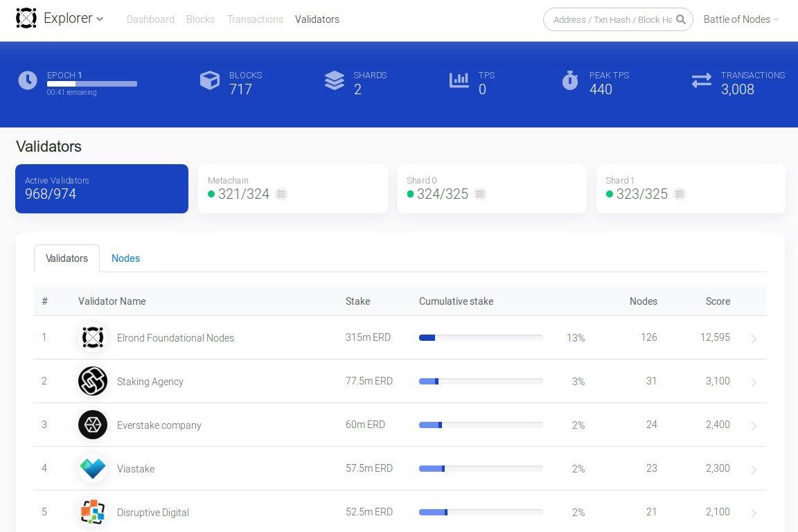Click the Epoch 1 progress bar

[92, 84]
